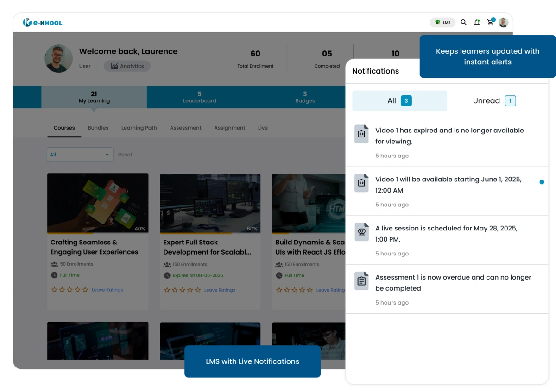Click the green LMS badge in the top bar

click(x=442, y=22)
